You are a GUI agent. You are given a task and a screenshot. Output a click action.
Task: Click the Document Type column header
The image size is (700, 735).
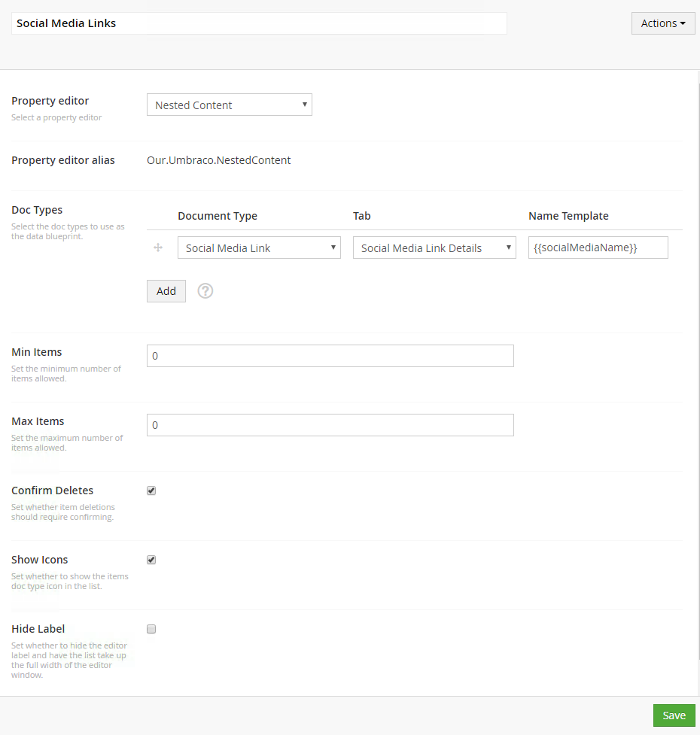pos(218,216)
